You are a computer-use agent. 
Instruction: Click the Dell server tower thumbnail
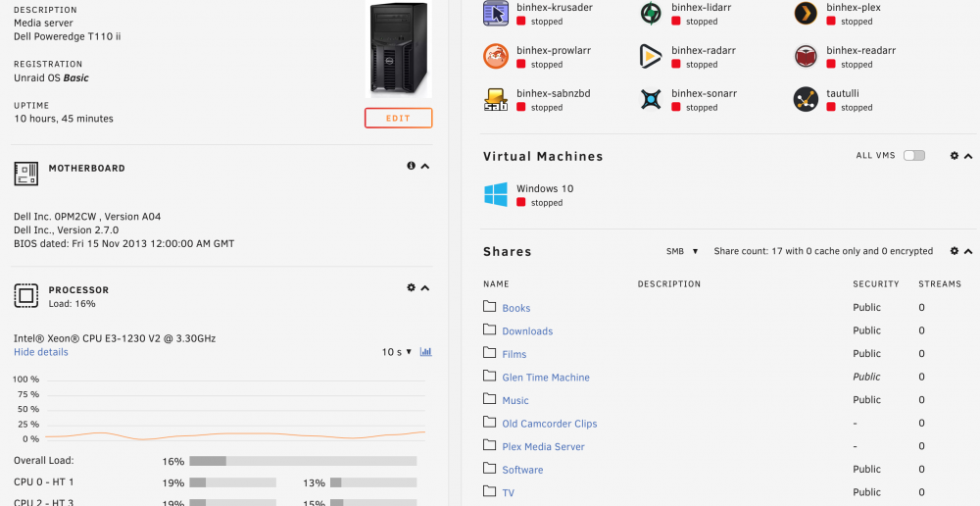pos(399,49)
